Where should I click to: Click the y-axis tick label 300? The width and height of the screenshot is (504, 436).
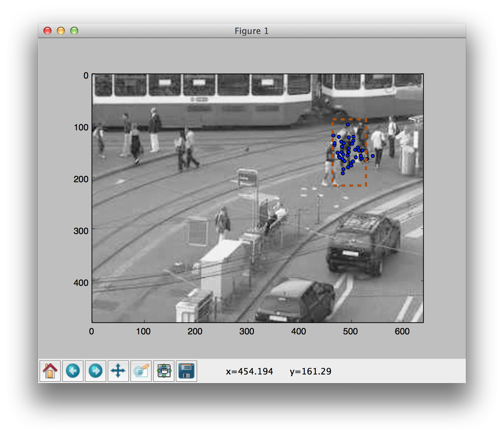(x=81, y=231)
